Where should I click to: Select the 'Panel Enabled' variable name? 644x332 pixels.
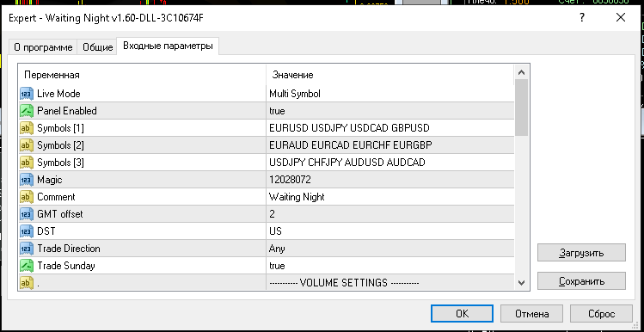[x=67, y=111]
